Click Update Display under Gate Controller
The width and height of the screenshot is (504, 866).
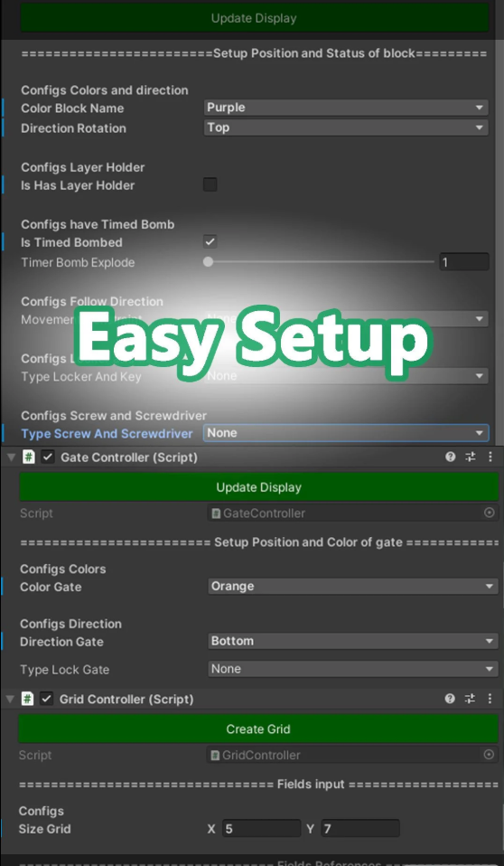click(259, 487)
